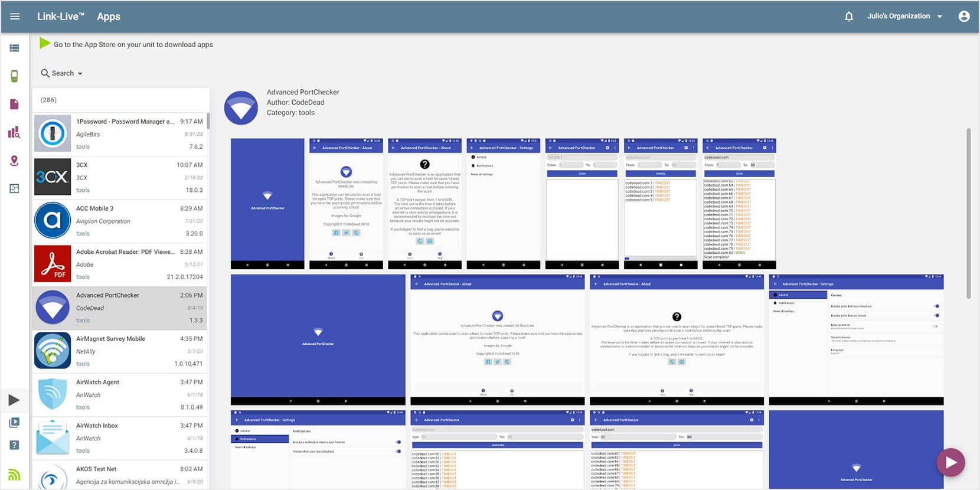The width and height of the screenshot is (980, 490).
Task: Click the ACC Mobile 3 app icon
Action: click(x=53, y=220)
